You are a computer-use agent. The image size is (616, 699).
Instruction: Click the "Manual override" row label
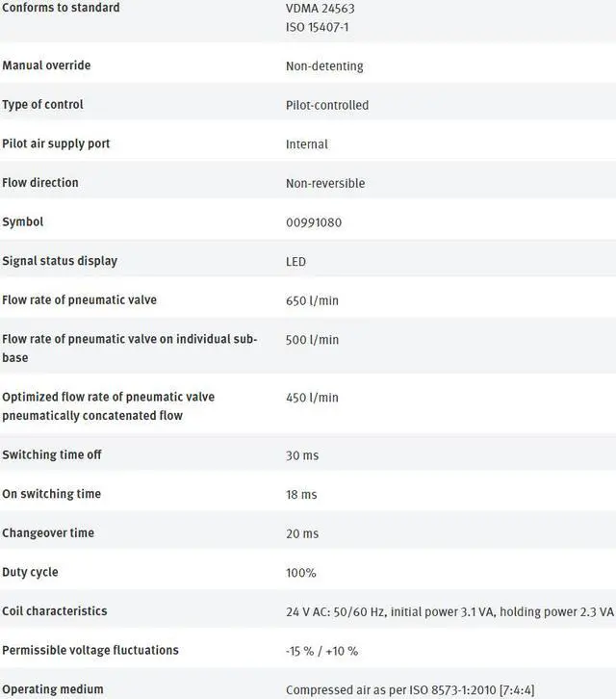[46, 65]
